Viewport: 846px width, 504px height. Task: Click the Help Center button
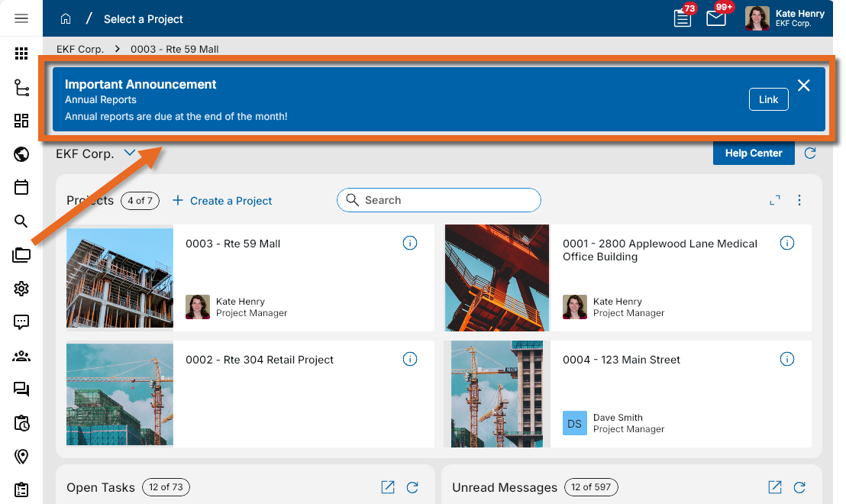coord(753,153)
